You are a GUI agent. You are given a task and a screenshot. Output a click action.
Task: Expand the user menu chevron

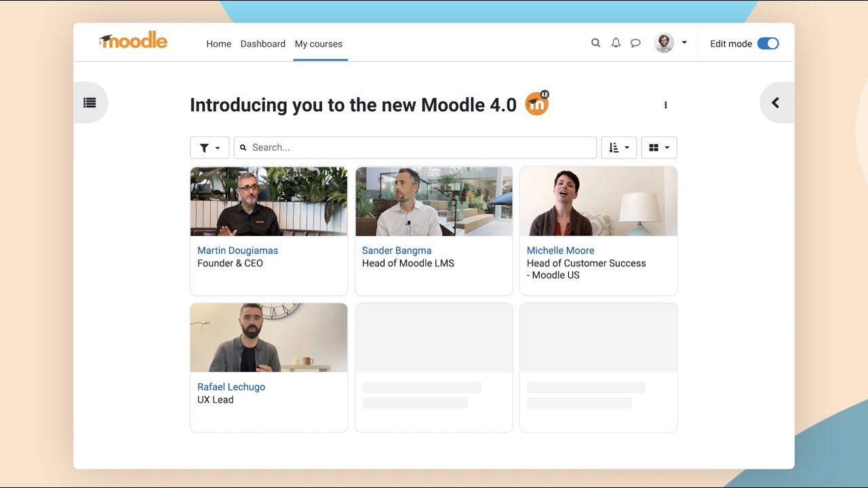coord(684,42)
